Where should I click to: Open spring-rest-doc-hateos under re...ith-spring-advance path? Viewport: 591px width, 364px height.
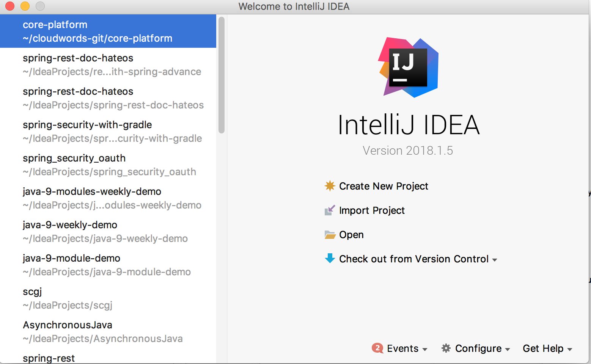click(108, 64)
